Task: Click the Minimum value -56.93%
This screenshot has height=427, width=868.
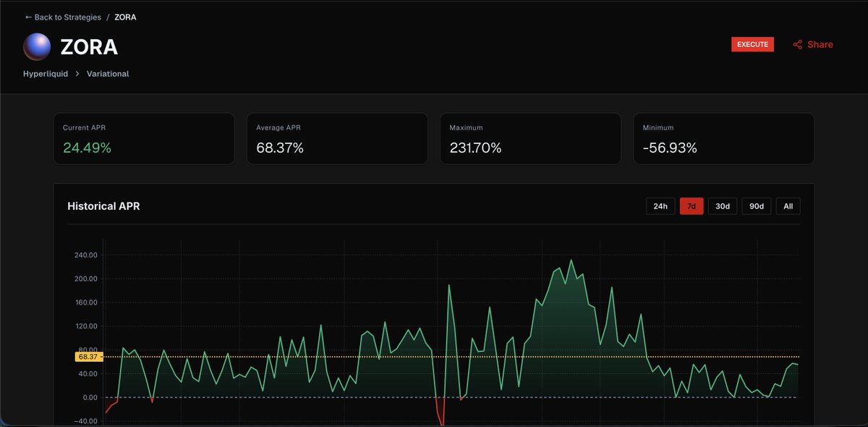Action: (670, 148)
